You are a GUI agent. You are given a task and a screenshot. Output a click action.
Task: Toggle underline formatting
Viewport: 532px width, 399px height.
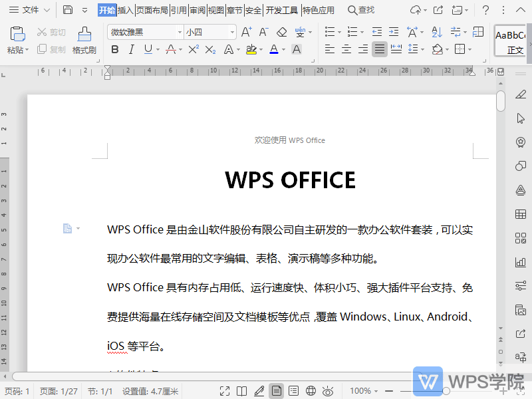[x=148, y=49]
